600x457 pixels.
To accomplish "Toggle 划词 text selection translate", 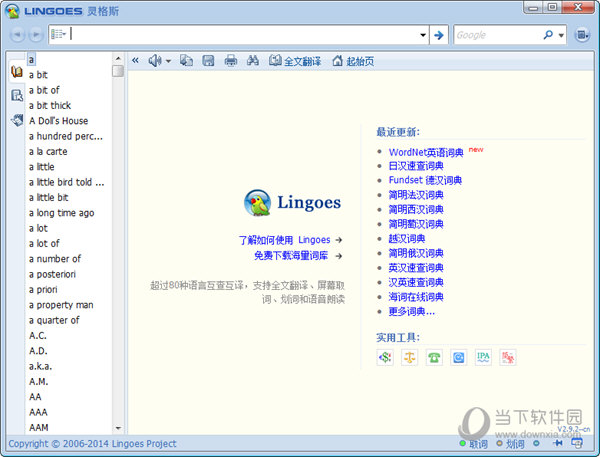I will (x=510, y=444).
